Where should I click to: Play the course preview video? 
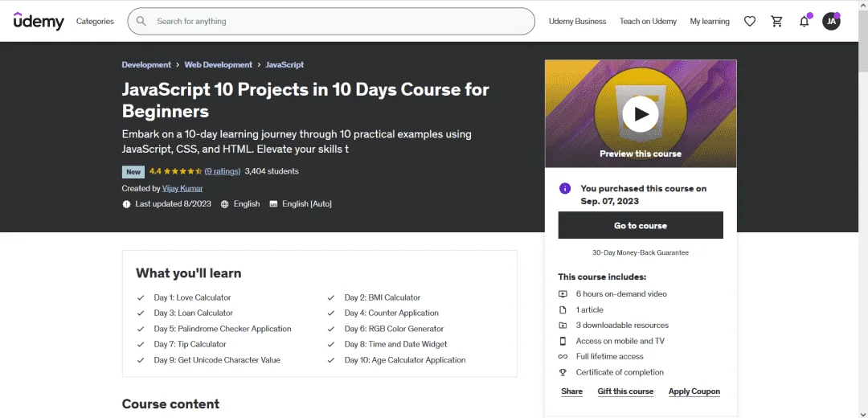pyautogui.click(x=641, y=113)
